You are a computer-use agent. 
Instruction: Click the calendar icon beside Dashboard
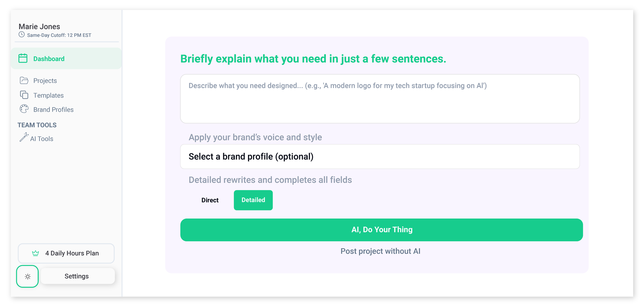[23, 58]
